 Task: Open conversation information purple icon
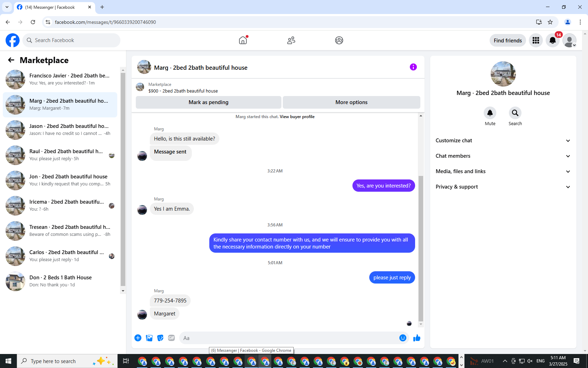coord(413,67)
